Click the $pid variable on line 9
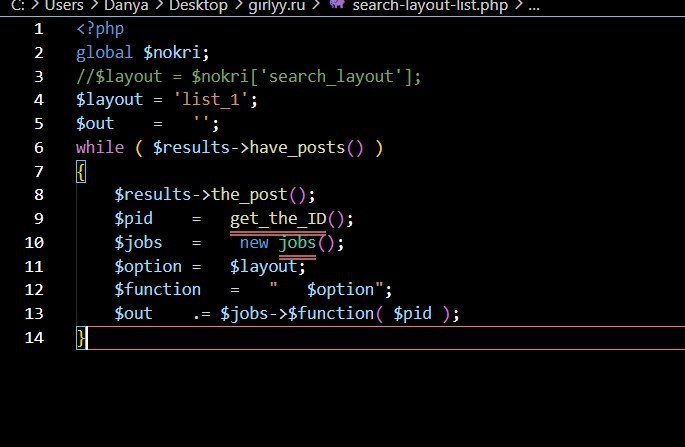 [134, 218]
